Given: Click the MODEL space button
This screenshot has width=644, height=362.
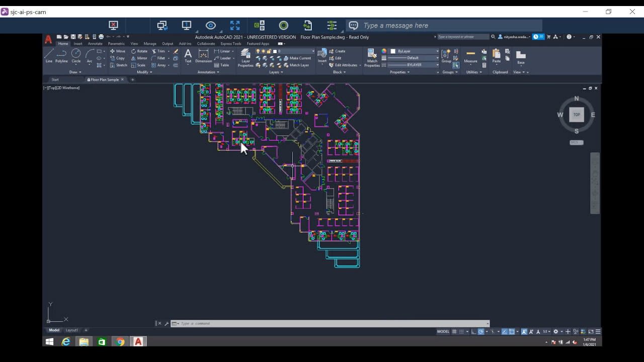Looking at the screenshot, I should coord(443,332).
